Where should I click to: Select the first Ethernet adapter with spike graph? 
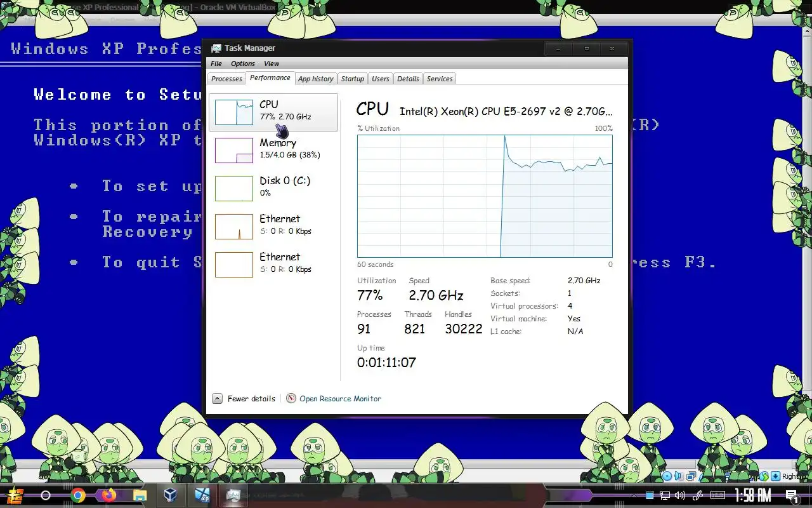click(273, 226)
